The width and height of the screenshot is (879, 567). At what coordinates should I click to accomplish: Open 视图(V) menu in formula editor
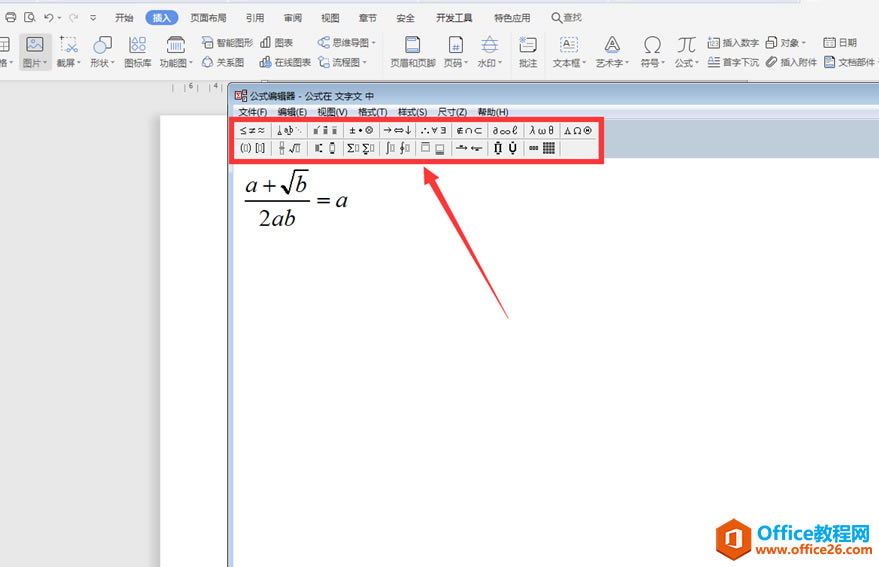click(x=332, y=112)
